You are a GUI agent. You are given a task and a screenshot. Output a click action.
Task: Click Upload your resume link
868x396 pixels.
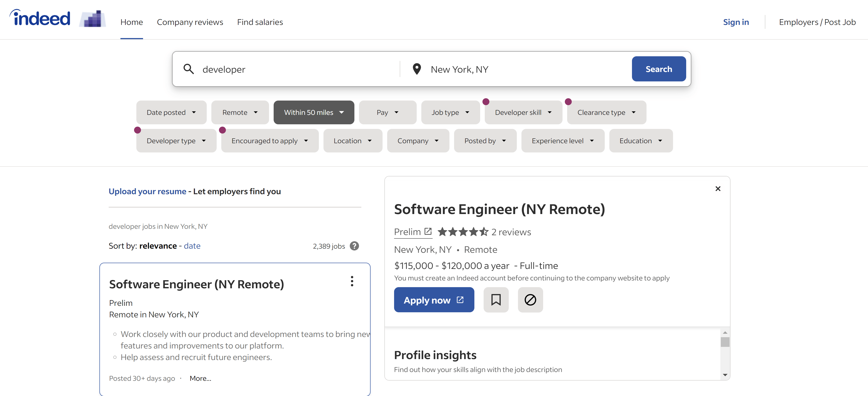[147, 191]
